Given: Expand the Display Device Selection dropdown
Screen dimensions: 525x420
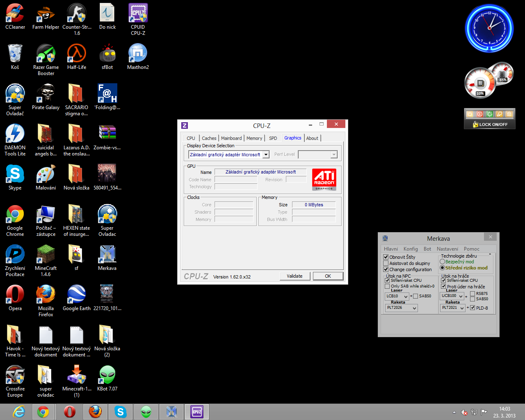Looking at the screenshot, I should point(266,155).
